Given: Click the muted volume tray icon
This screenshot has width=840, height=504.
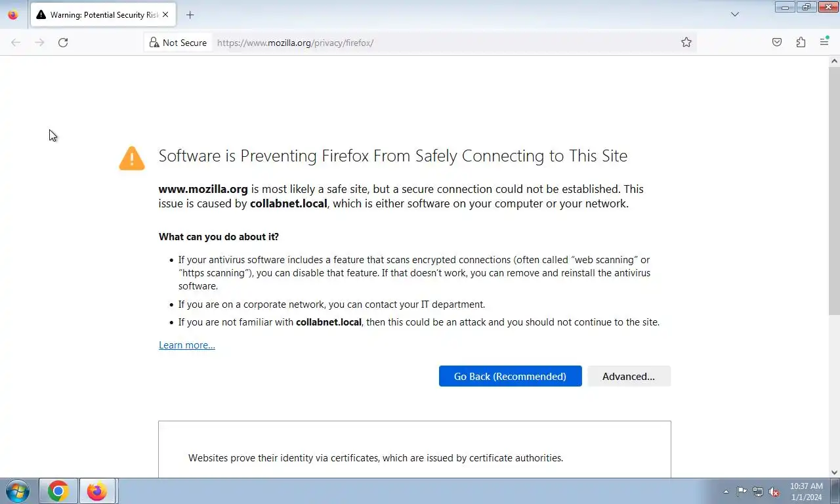Looking at the screenshot, I should point(774,492).
